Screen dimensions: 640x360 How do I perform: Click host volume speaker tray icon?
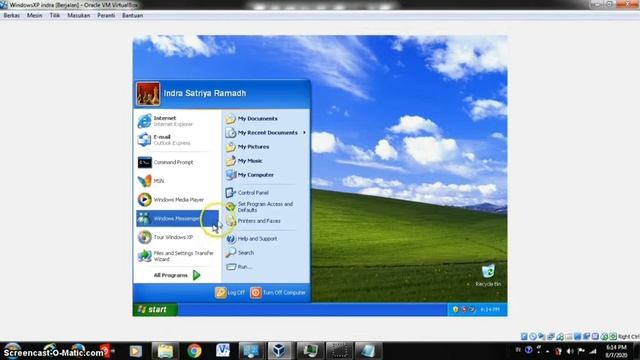(x=570, y=351)
